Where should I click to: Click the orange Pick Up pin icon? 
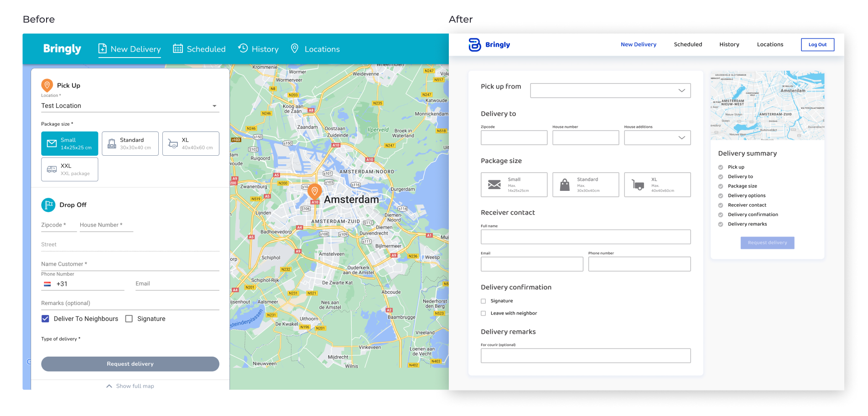tap(47, 85)
